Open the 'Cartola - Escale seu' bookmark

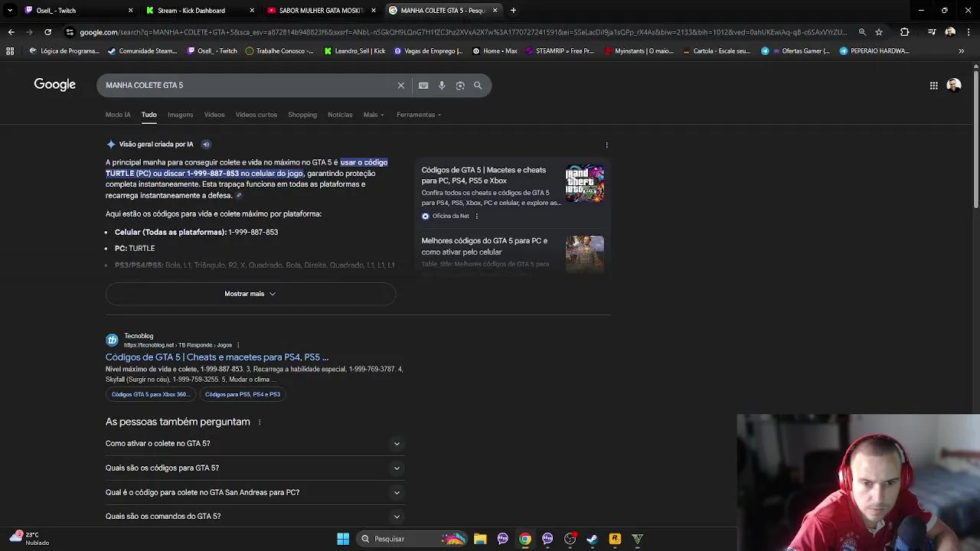point(715,51)
